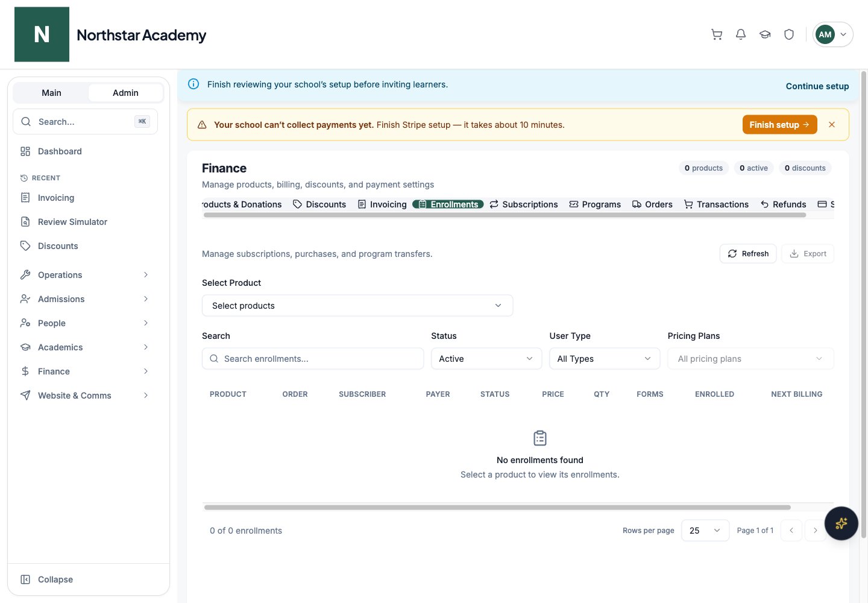Focus the sidebar Search box

(x=85, y=122)
